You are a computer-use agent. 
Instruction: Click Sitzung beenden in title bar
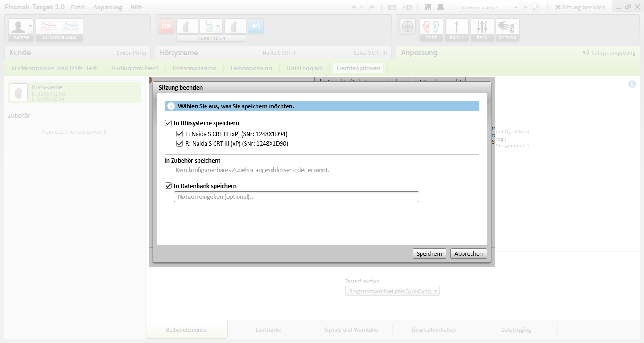coord(580,7)
